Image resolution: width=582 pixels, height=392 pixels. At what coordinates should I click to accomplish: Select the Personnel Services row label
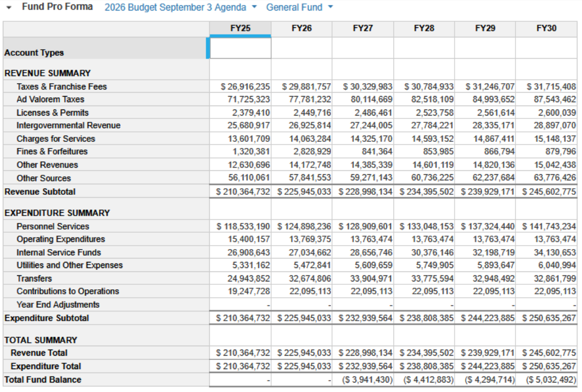(53, 226)
